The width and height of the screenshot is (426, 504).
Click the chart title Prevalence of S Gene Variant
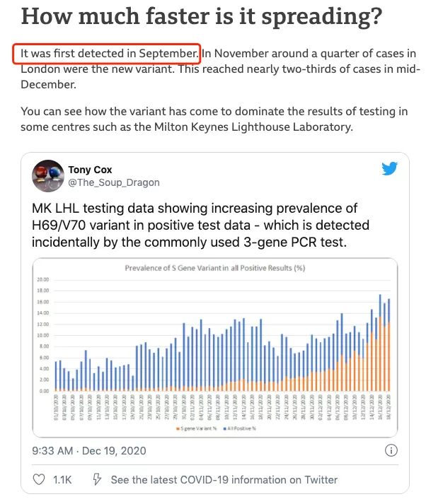point(215,268)
